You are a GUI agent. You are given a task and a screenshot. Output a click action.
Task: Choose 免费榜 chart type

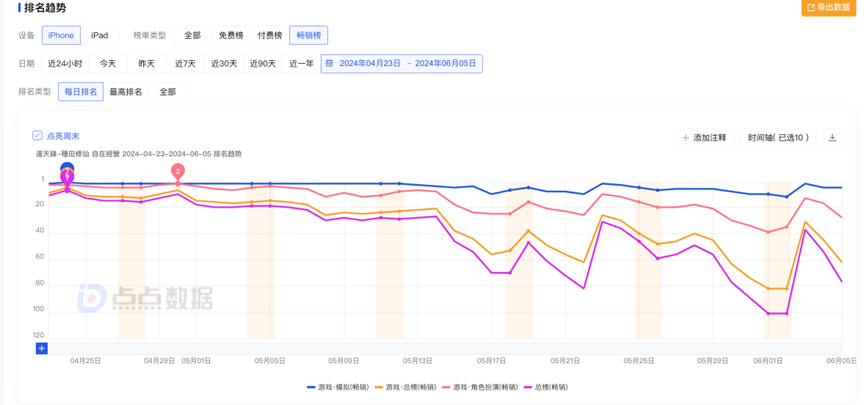[x=231, y=35]
